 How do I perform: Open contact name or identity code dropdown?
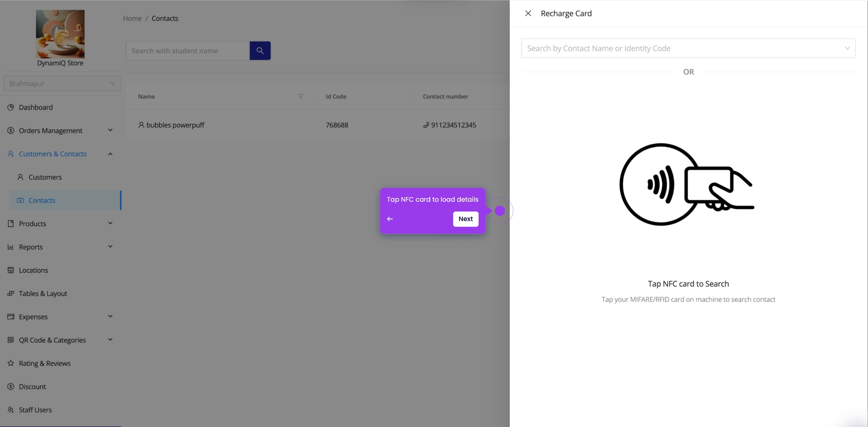[688, 48]
